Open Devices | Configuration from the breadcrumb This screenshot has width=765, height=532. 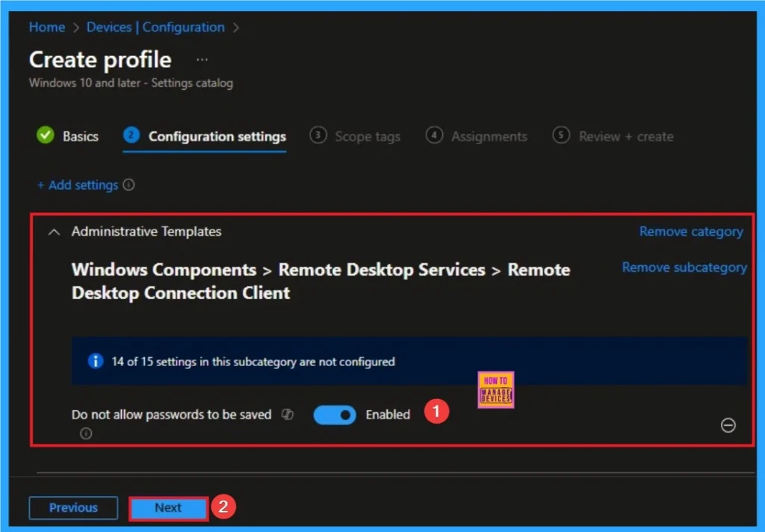(155, 27)
